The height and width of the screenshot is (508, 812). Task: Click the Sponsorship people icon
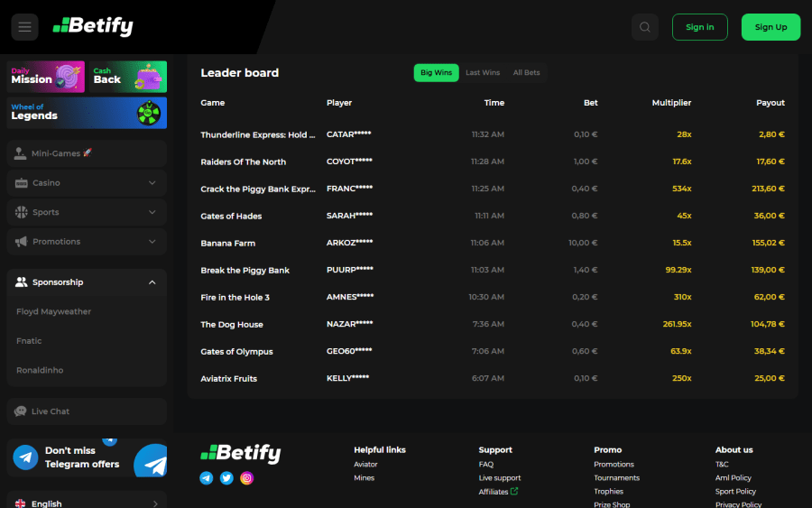pos(22,282)
